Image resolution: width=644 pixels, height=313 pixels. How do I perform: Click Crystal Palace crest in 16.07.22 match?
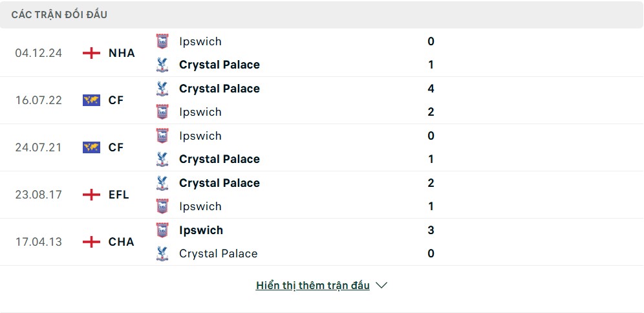pos(162,89)
